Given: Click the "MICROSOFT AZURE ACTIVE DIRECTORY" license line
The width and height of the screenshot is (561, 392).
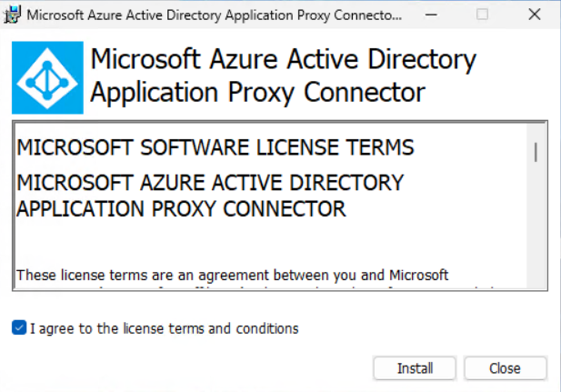Looking at the screenshot, I should tap(210, 183).
